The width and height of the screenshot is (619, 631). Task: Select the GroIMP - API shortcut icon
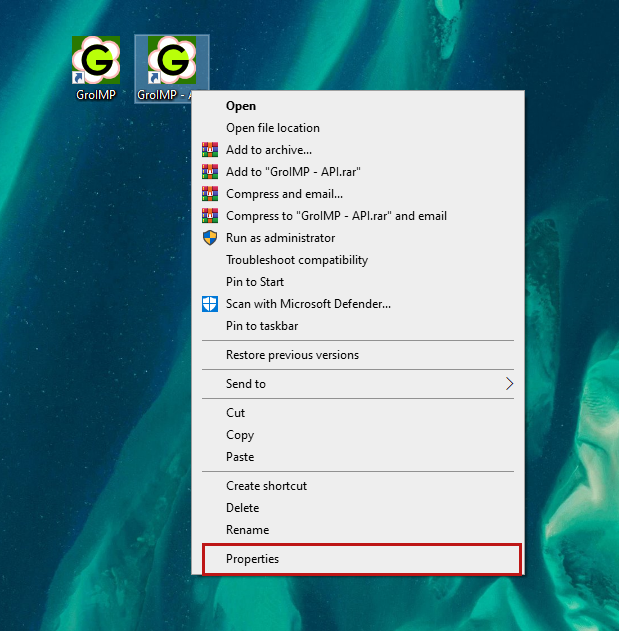172,62
